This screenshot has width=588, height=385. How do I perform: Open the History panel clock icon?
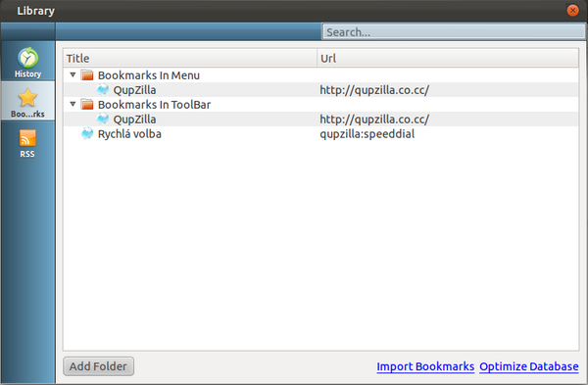tap(27, 58)
